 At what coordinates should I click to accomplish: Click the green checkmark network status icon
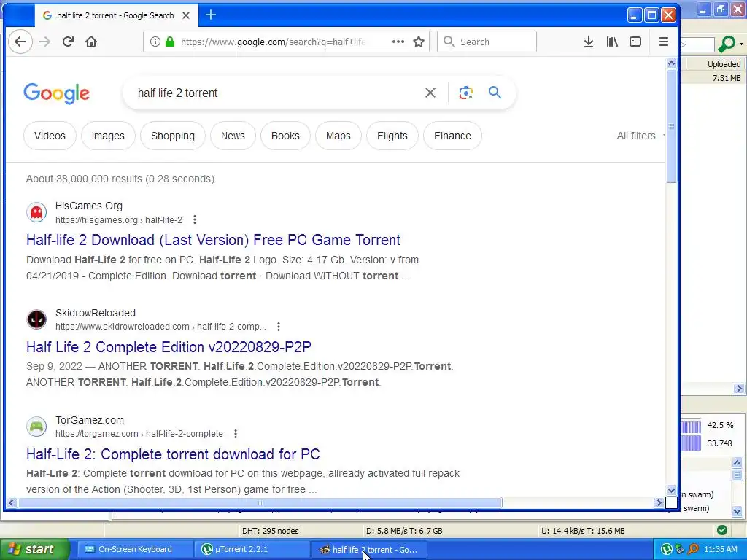pyautogui.click(x=722, y=530)
